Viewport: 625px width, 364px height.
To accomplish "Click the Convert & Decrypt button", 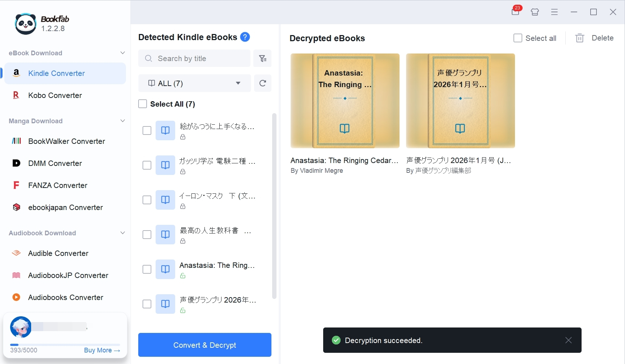I will pos(205,345).
